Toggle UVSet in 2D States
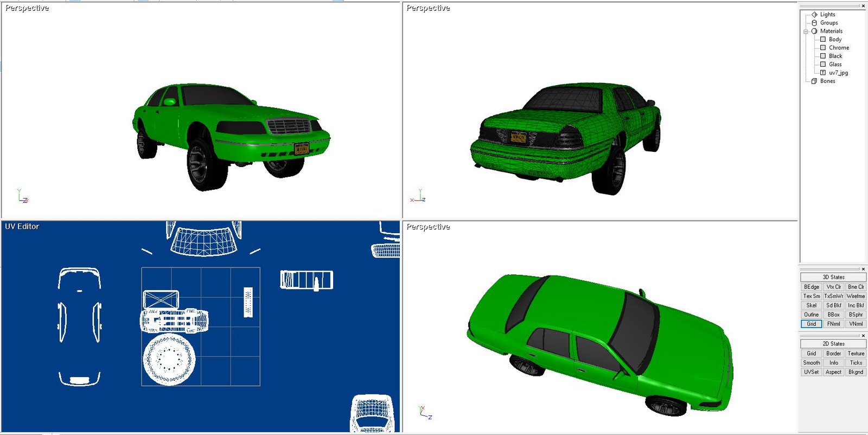868x435 pixels. [812, 372]
